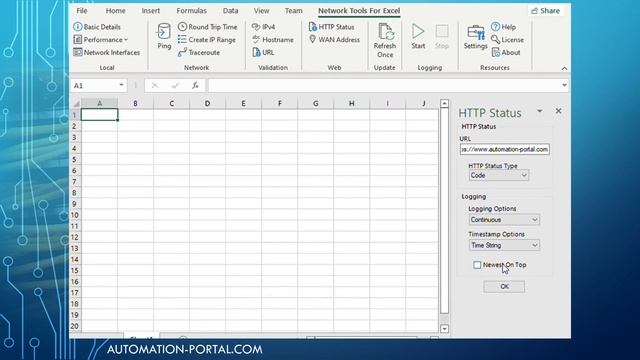Image resolution: width=640 pixels, height=360 pixels.
Task: Expand the formula bar
Action: 564,85
